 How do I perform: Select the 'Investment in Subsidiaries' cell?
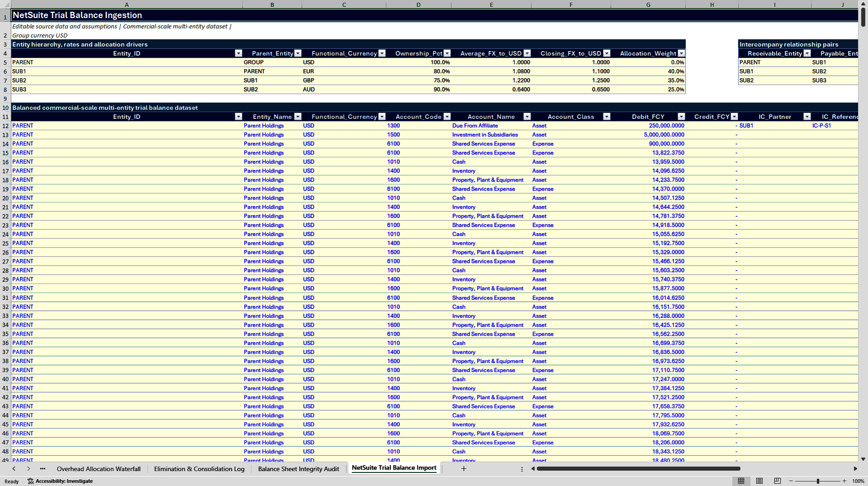[491, 135]
